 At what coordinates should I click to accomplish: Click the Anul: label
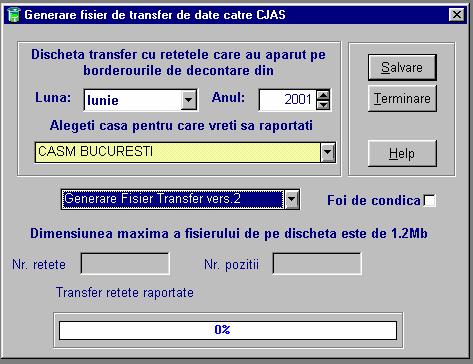coord(228,98)
